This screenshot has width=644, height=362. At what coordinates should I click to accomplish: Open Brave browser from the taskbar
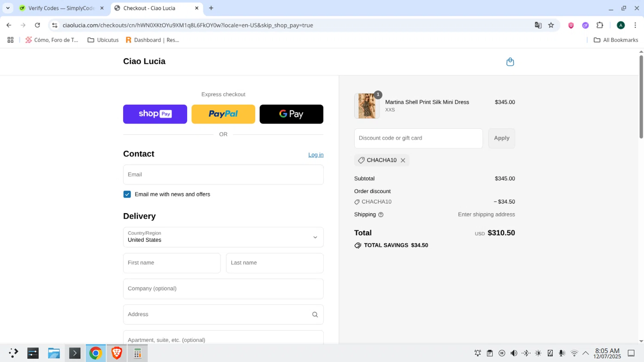click(116, 353)
